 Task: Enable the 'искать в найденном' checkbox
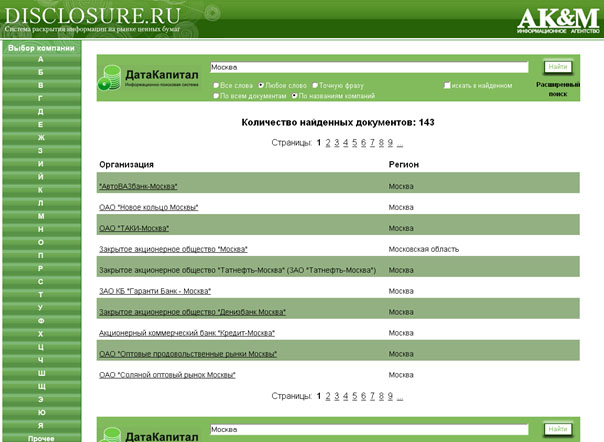(447, 85)
